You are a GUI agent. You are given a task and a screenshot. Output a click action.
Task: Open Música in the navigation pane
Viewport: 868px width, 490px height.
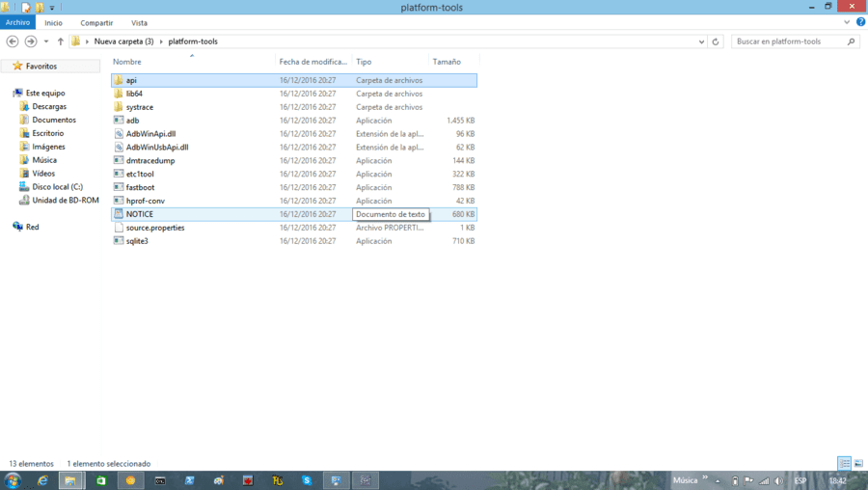point(44,160)
